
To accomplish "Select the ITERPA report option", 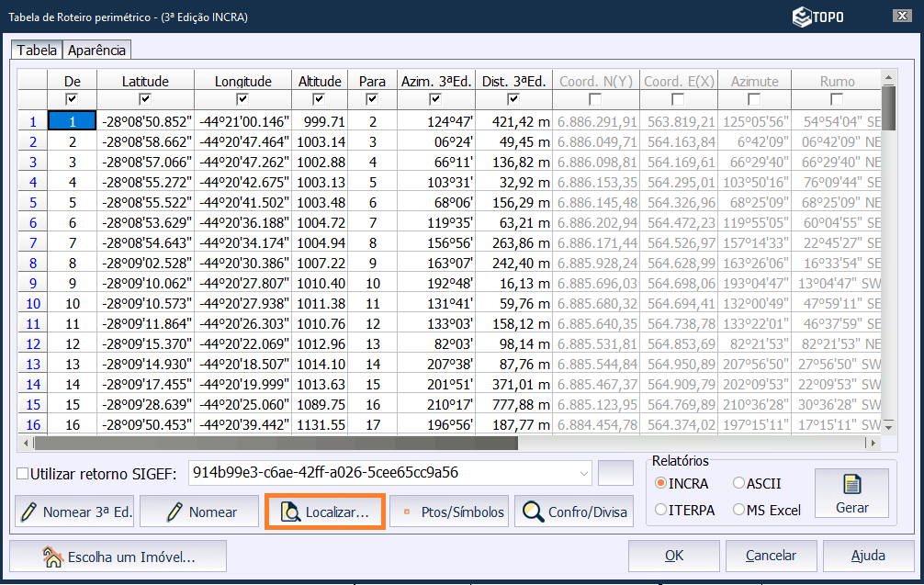I will [660, 510].
